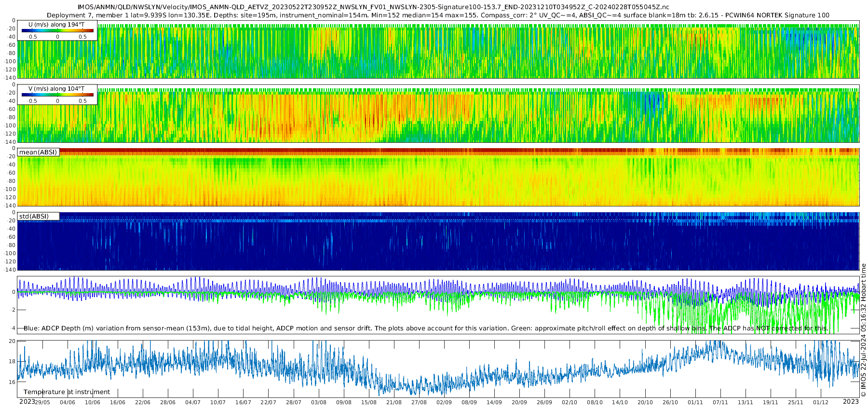Viewport: 868px width, 410px height.
Task: Click the 29/05 date tick label
Action: (x=42, y=402)
